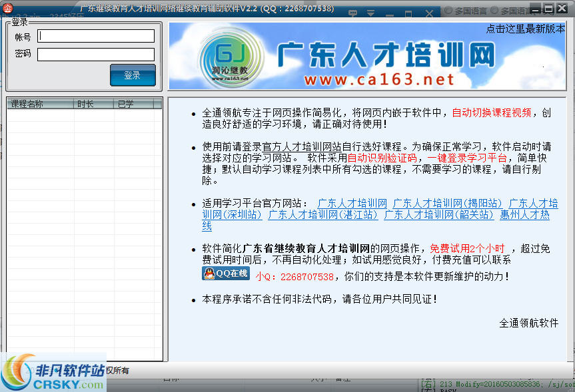The image size is (575, 392).
Task: Click the blue 登录 login button
Action: tap(133, 75)
